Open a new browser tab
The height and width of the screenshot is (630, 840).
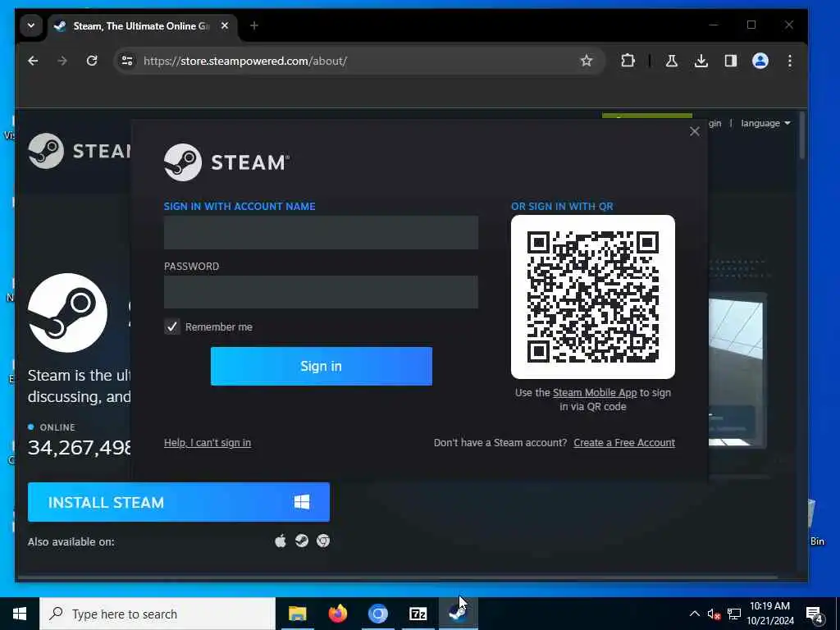[x=254, y=25]
